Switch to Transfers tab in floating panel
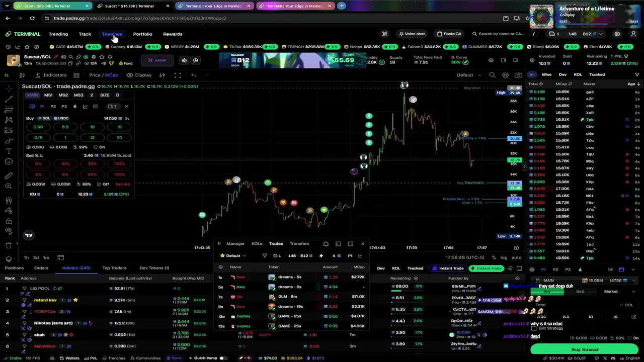The height and width of the screenshot is (362, 644). (299, 244)
